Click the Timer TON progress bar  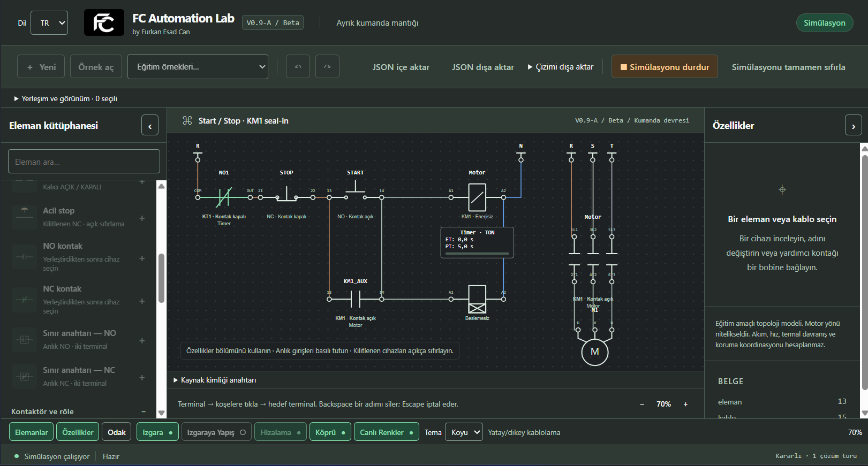click(x=477, y=254)
